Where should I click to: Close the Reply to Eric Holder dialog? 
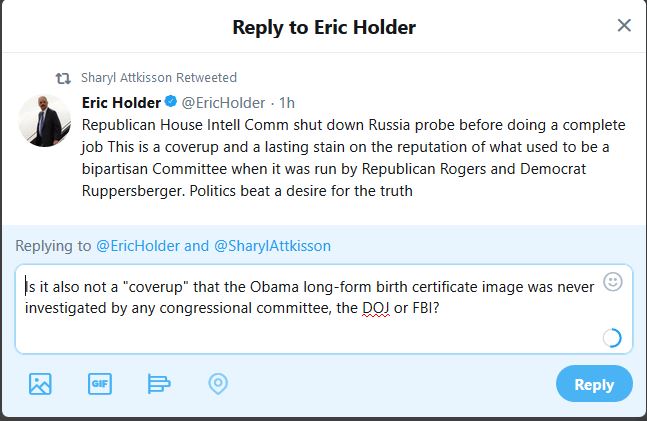(624, 26)
